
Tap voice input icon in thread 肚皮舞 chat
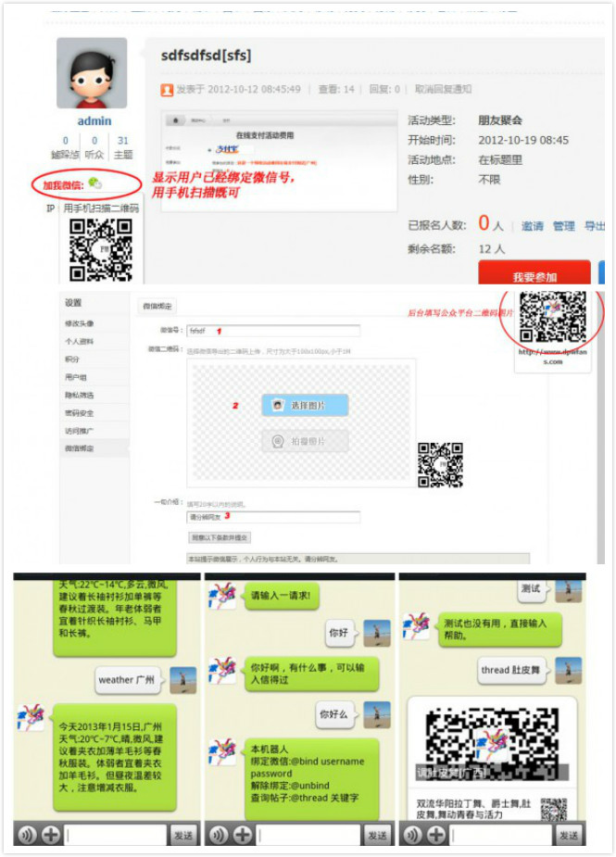click(x=412, y=835)
